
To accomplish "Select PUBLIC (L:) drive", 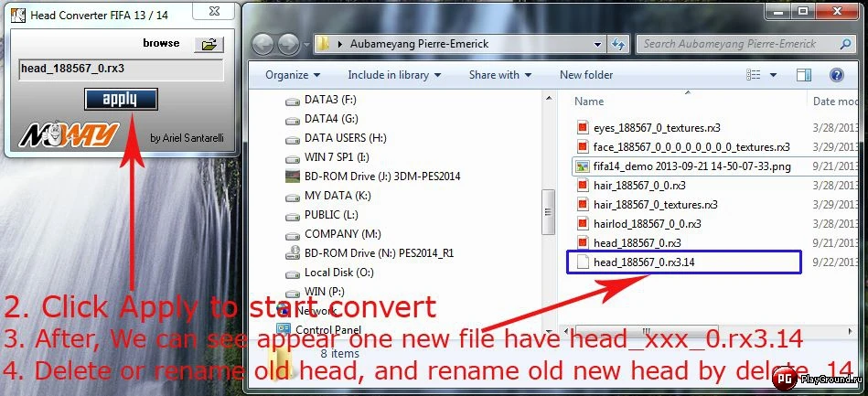I will 331,215.
